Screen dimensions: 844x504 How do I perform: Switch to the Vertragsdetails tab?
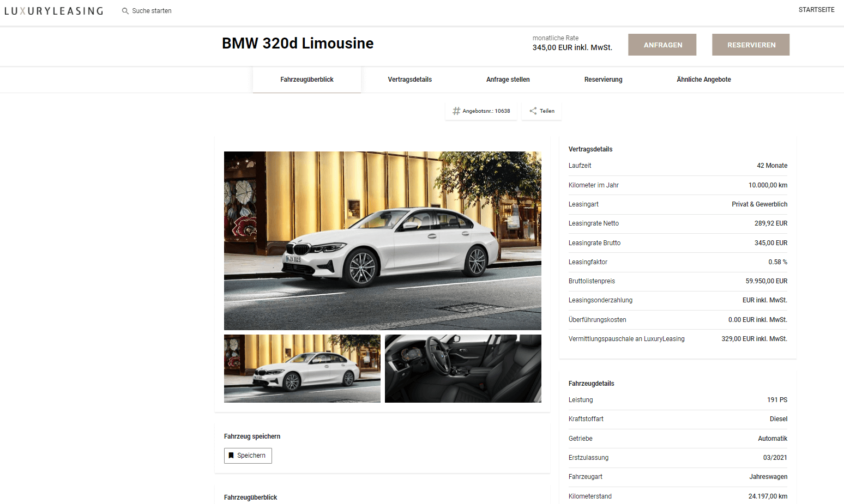(410, 80)
